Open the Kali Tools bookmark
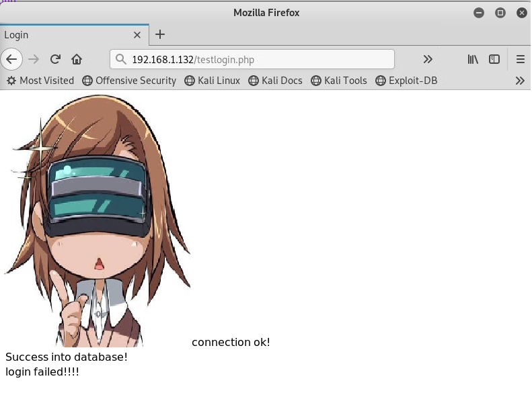The image size is (532, 393). (339, 81)
